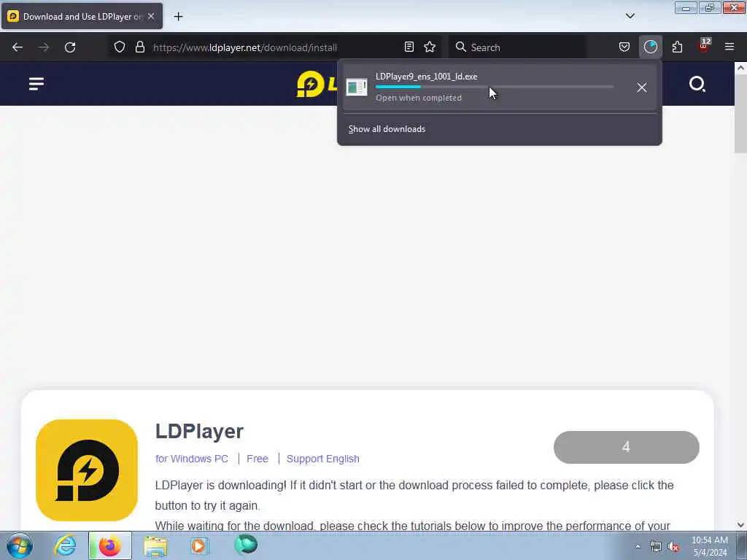Click the gray countdown download button
This screenshot has width=747, height=560.
click(x=626, y=447)
